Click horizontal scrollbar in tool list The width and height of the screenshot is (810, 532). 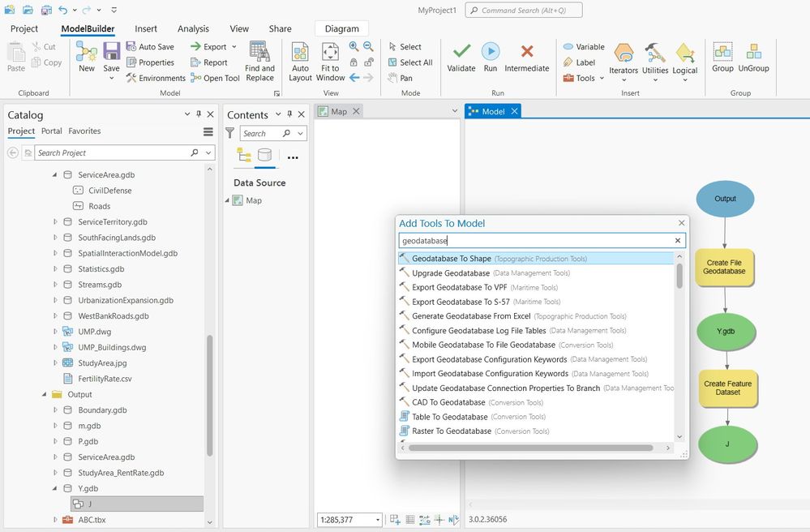pos(530,448)
